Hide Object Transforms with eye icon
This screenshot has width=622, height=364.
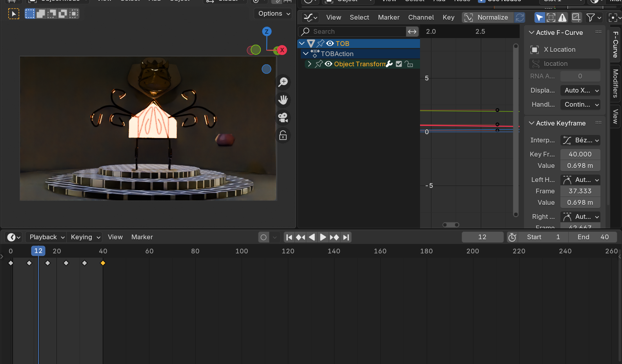329,64
